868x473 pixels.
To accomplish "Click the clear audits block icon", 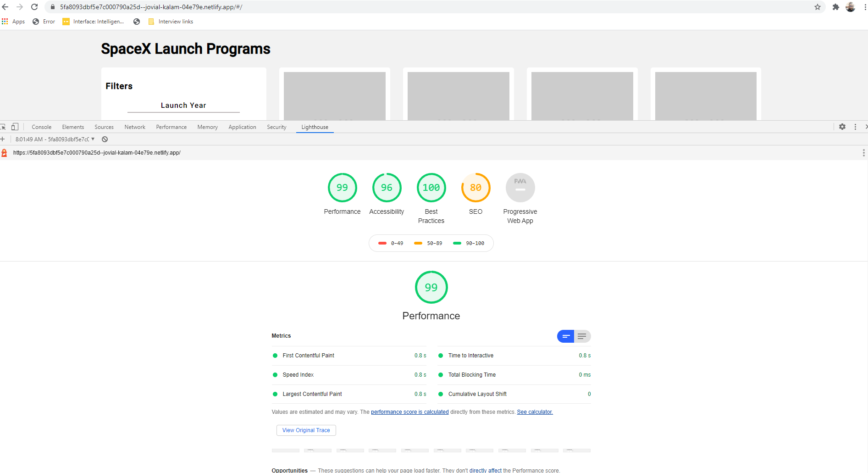I will pyautogui.click(x=105, y=139).
